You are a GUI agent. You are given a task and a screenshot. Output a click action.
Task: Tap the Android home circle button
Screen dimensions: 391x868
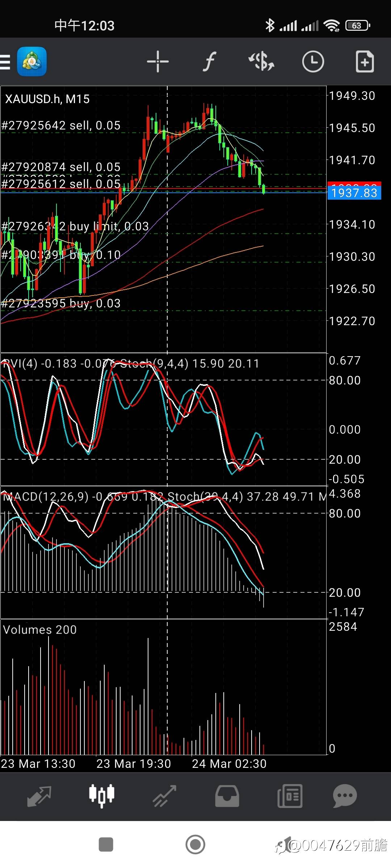[x=195, y=845]
